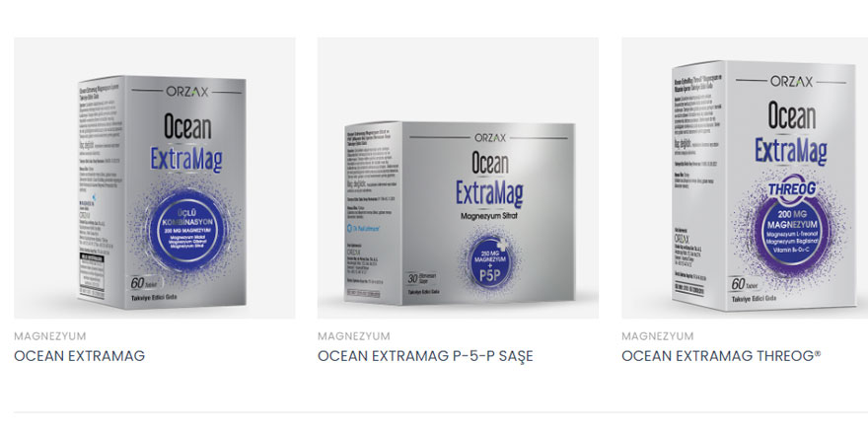The width and height of the screenshot is (868, 434).
Task: Click the blue Üçlü Kombinasyon circle badge
Action: tap(188, 231)
